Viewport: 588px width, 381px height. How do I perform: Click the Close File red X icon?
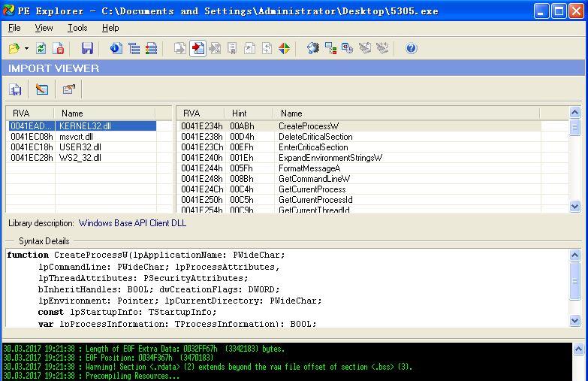tap(59, 48)
